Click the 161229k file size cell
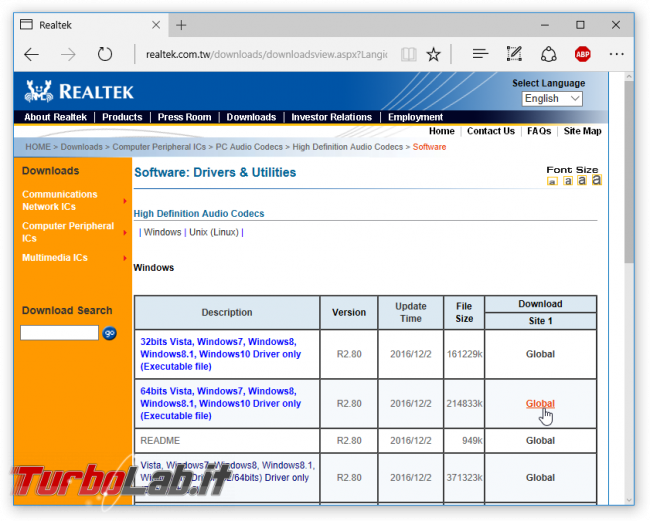This screenshot has width=650, height=521. (x=464, y=354)
